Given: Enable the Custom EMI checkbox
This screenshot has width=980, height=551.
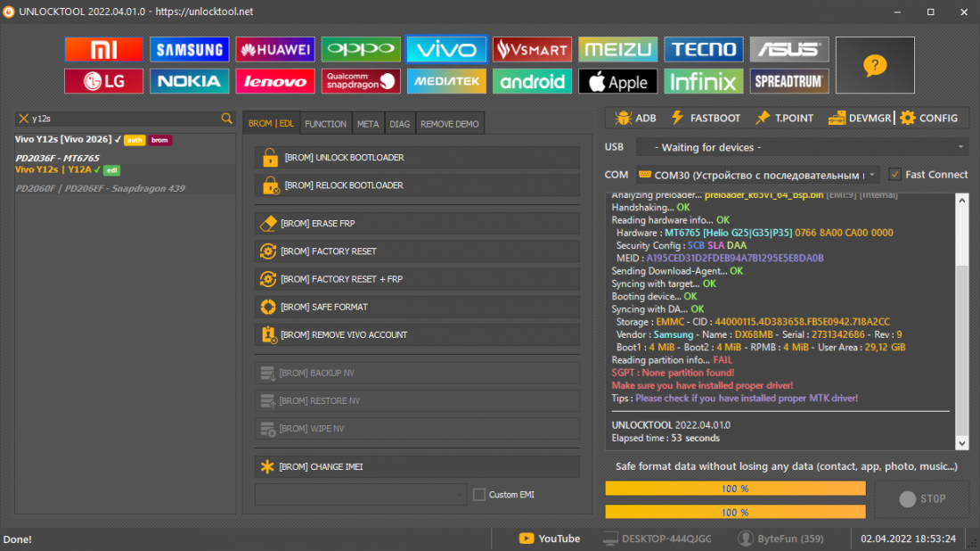Looking at the screenshot, I should click(479, 495).
